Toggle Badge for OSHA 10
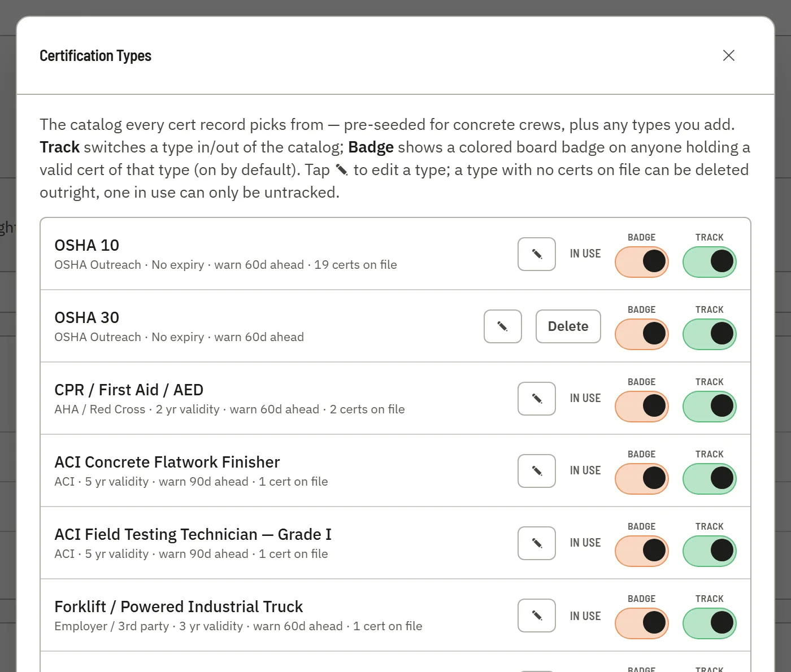Viewport: 791px width, 672px height. pyautogui.click(x=642, y=262)
